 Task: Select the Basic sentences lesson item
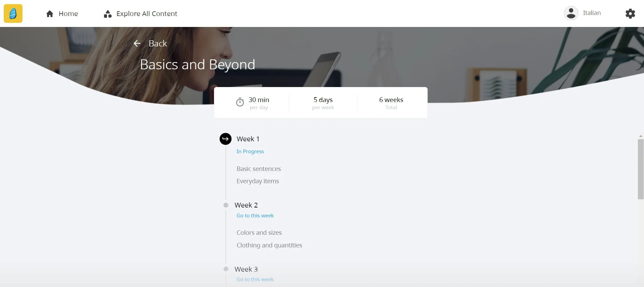[x=259, y=169]
